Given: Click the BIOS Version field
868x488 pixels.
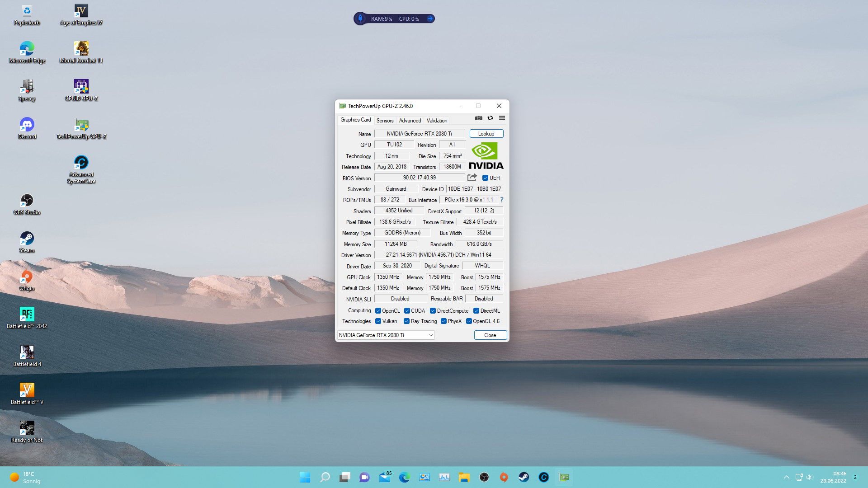Looking at the screenshot, I should (x=419, y=178).
